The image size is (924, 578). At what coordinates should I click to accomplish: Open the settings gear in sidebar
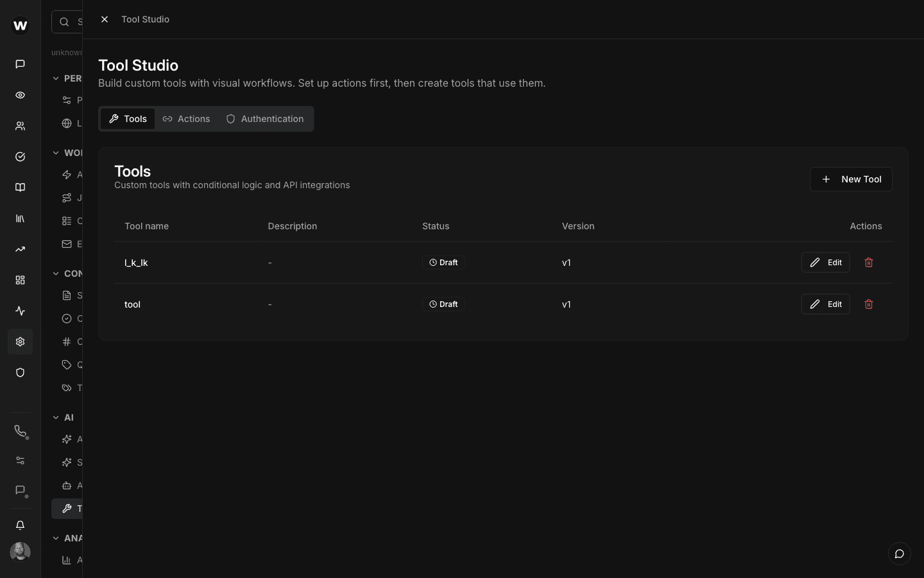pos(20,342)
